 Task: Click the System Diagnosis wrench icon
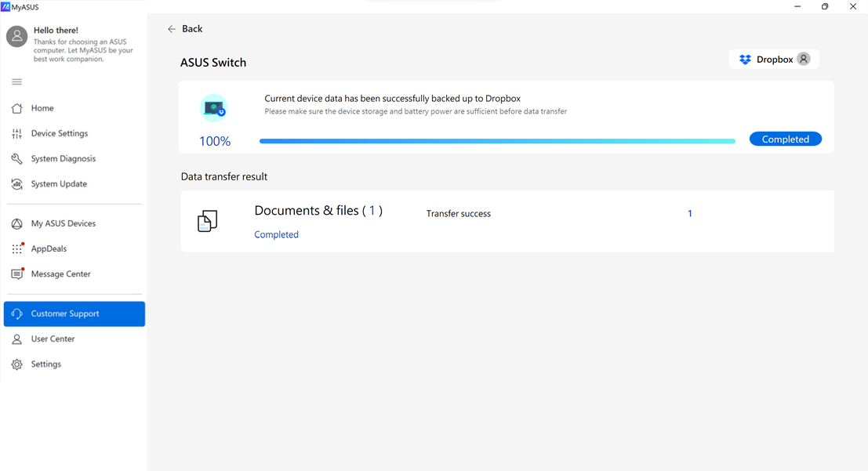(16, 159)
